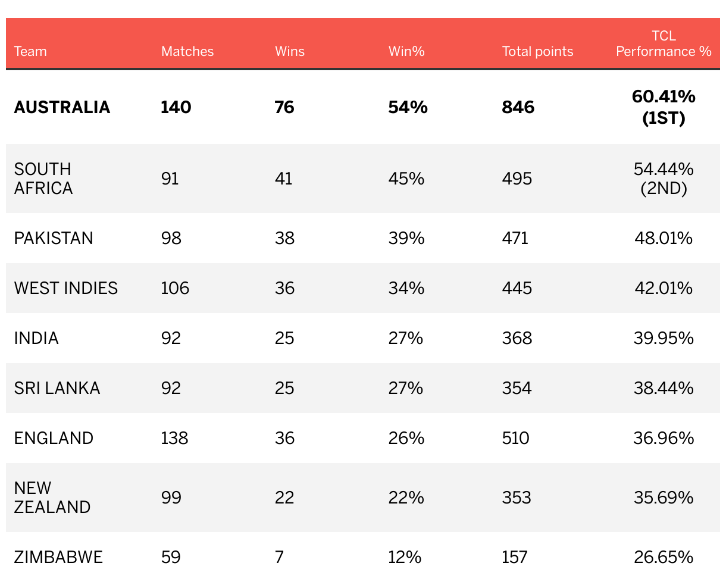
Task: Click the ENGLAND team name
Action: click(x=54, y=438)
